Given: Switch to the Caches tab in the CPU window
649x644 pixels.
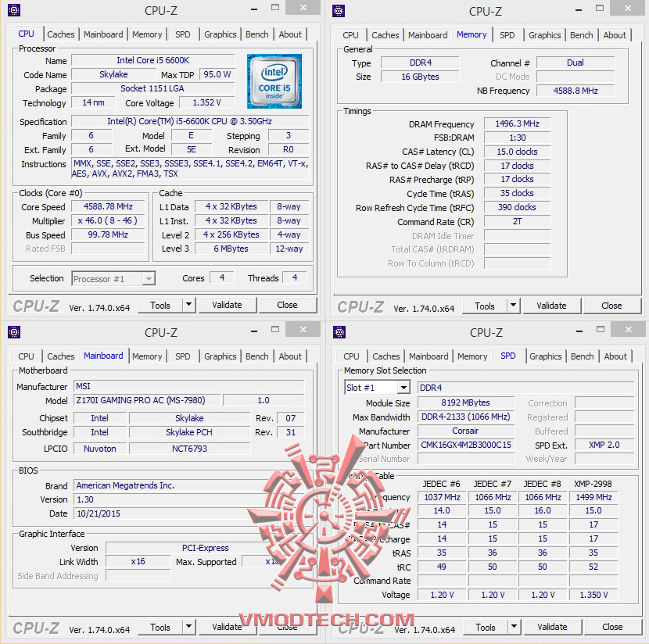Looking at the screenshot, I should tap(61, 34).
